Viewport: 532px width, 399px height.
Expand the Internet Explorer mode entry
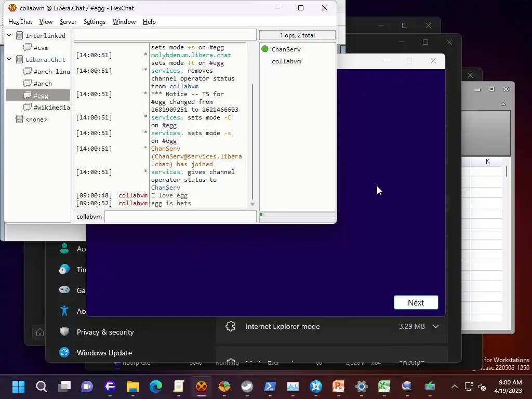[436, 326]
